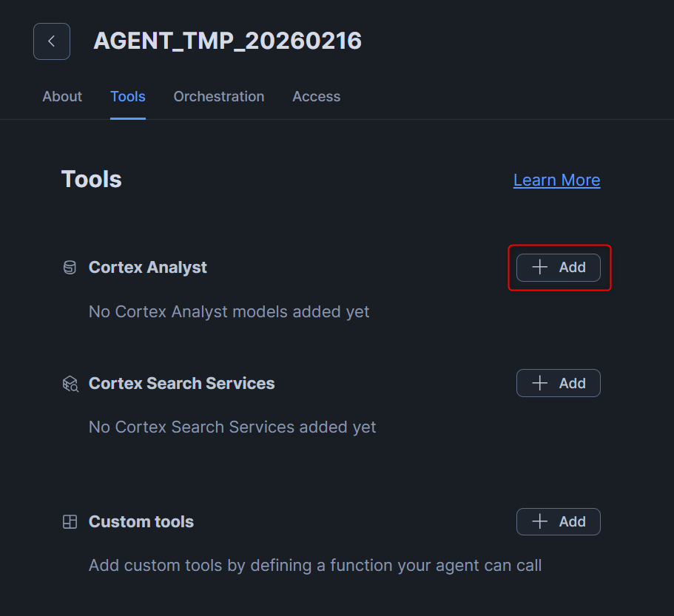Click the Cortex Analyst database icon

click(70, 268)
